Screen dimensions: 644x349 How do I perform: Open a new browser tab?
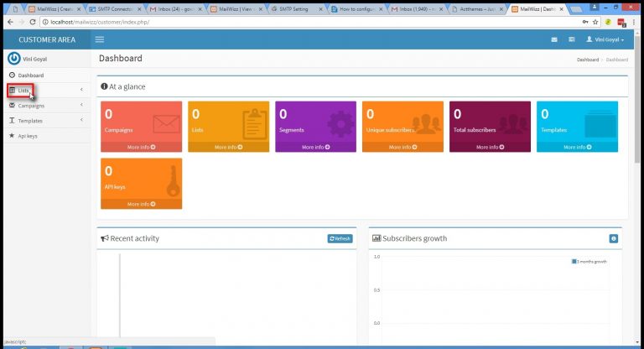click(576, 9)
